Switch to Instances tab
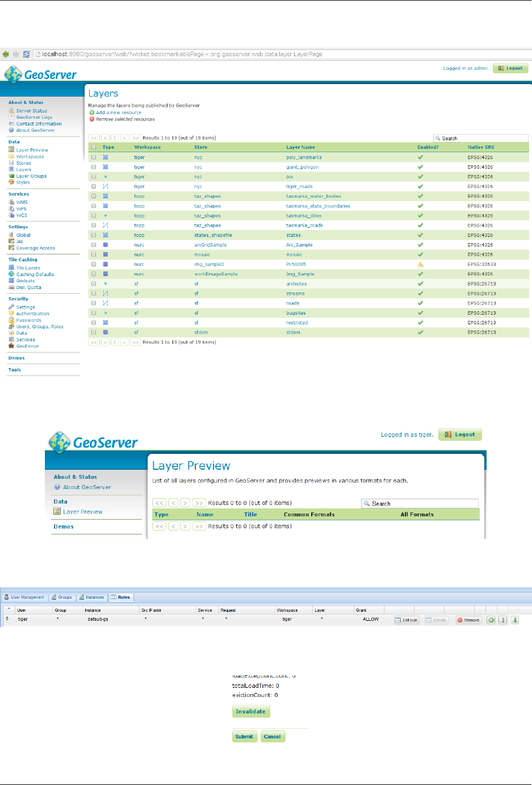The width and height of the screenshot is (532, 785). click(x=91, y=597)
